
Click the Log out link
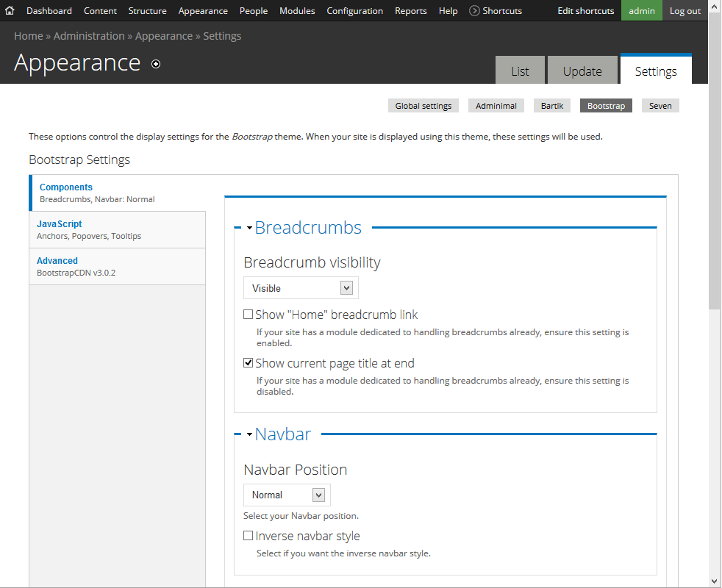click(x=685, y=11)
